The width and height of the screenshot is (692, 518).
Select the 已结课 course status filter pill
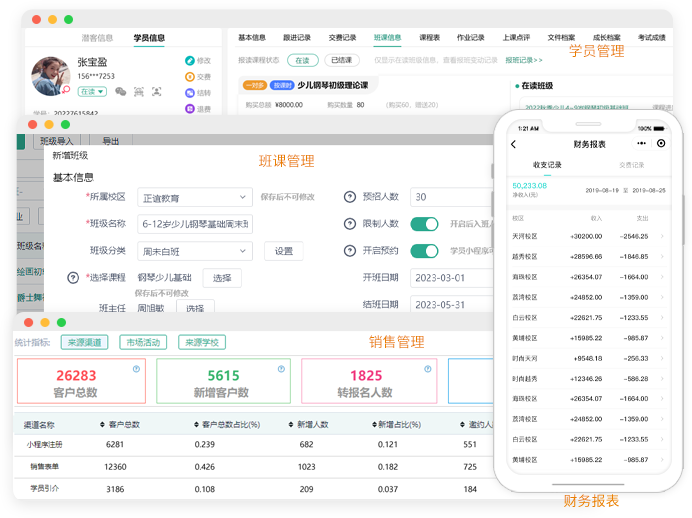(x=342, y=60)
